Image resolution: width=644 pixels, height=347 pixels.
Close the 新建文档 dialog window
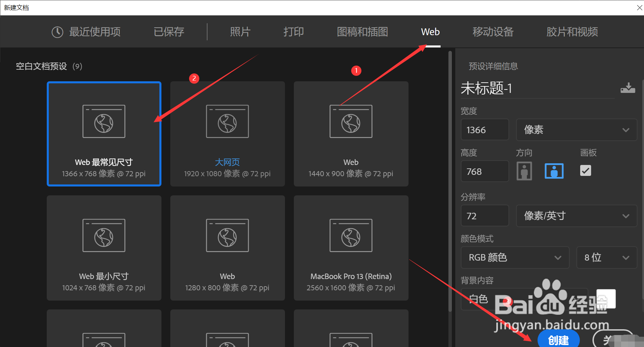pyautogui.click(x=639, y=8)
